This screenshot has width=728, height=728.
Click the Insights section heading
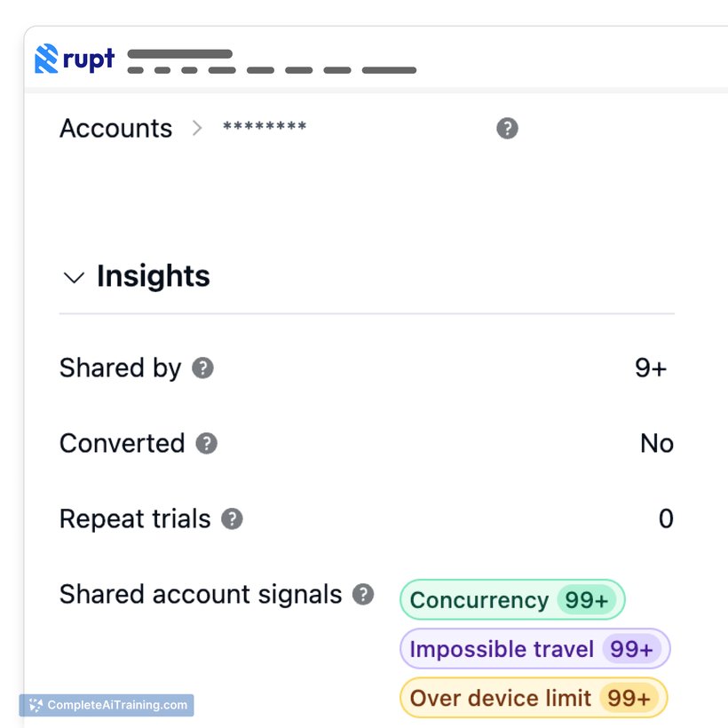click(x=153, y=277)
